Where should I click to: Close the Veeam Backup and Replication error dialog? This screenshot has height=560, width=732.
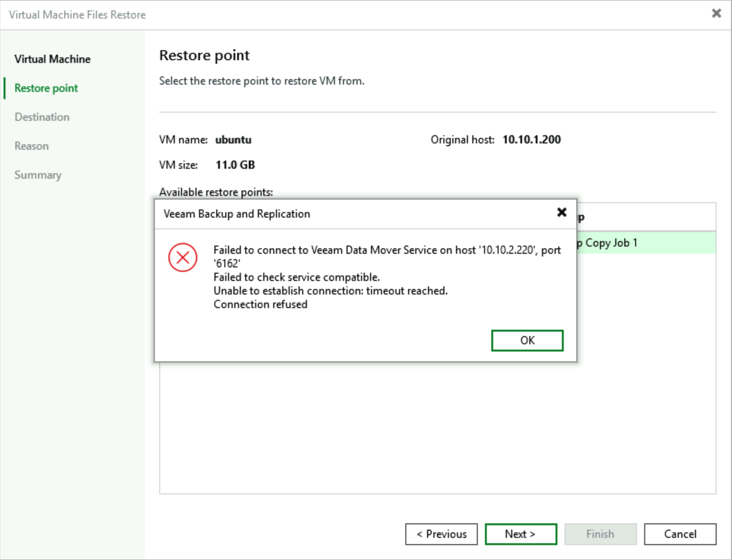click(x=561, y=212)
